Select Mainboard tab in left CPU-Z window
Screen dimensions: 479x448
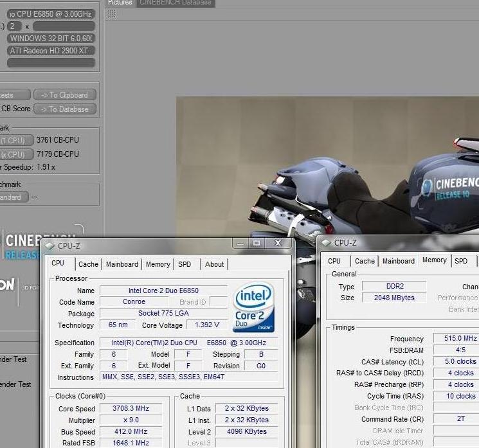coord(122,264)
